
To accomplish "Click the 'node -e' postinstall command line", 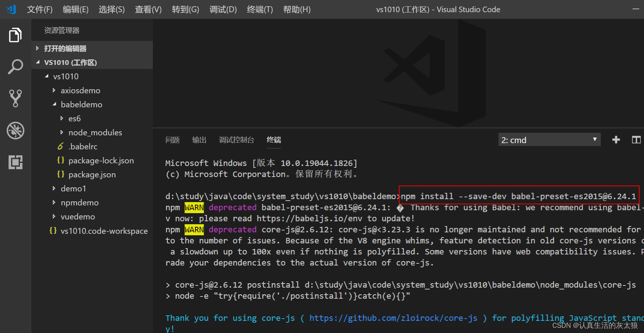I will (x=288, y=296).
